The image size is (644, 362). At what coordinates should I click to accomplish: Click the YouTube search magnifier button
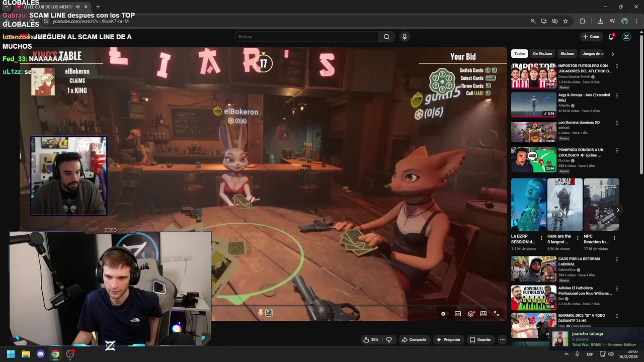(x=386, y=37)
